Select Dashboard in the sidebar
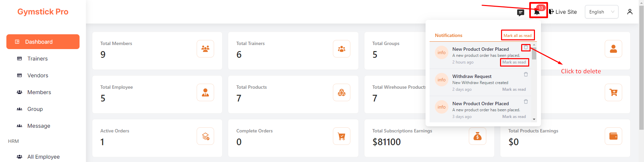Screen dimensions: 644x162 [x=43, y=42]
